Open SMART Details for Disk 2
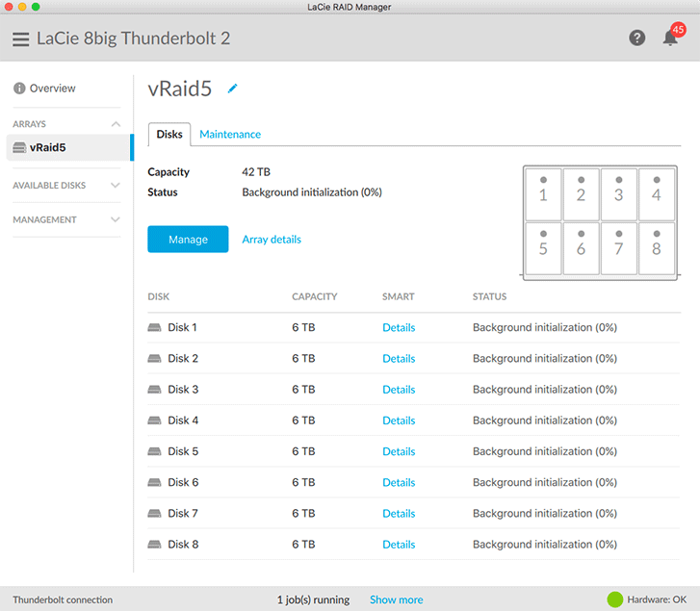The image size is (700, 611). point(399,358)
